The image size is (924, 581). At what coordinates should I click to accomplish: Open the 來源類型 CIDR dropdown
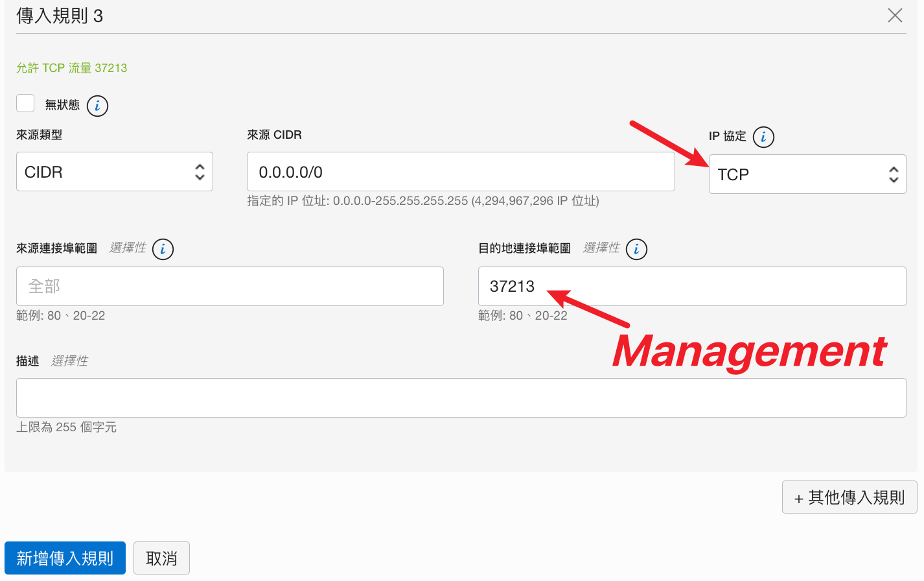(x=115, y=172)
